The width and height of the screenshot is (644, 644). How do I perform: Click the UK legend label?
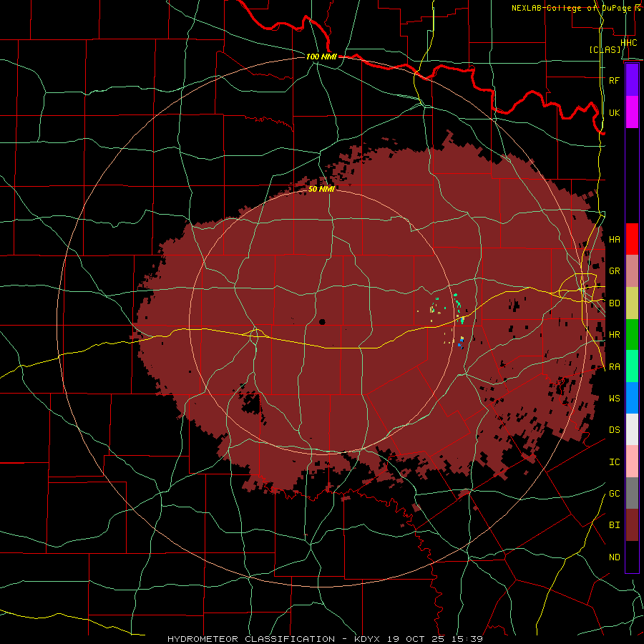(614, 112)
